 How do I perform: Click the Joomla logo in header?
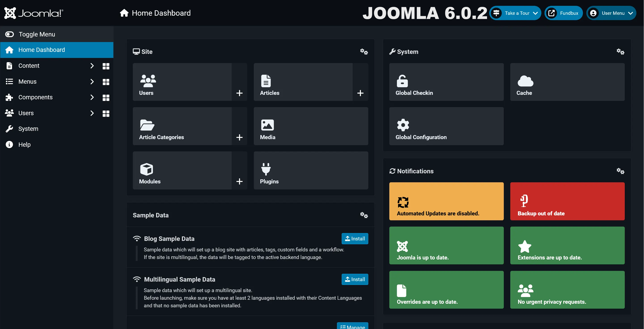pos(34,13)
